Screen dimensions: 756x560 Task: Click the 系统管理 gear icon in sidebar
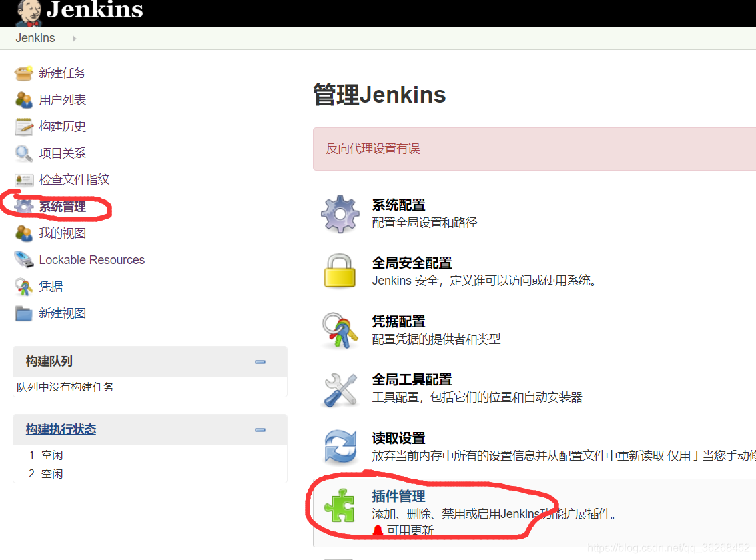tap(23, 207)
